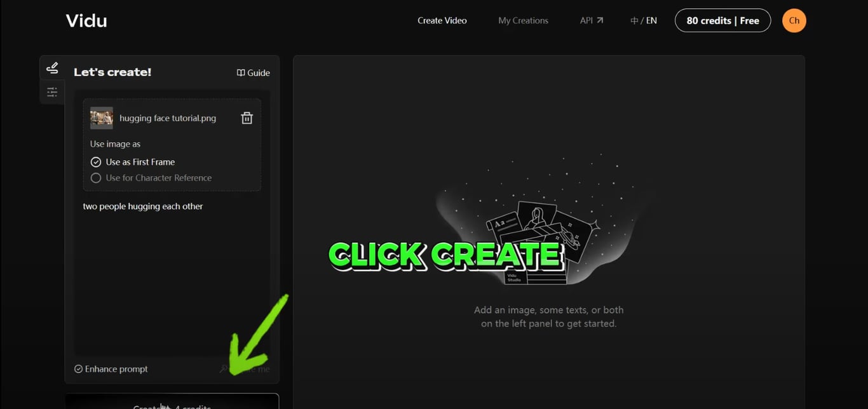Open the Ch user avatar menu

point(794,20)
